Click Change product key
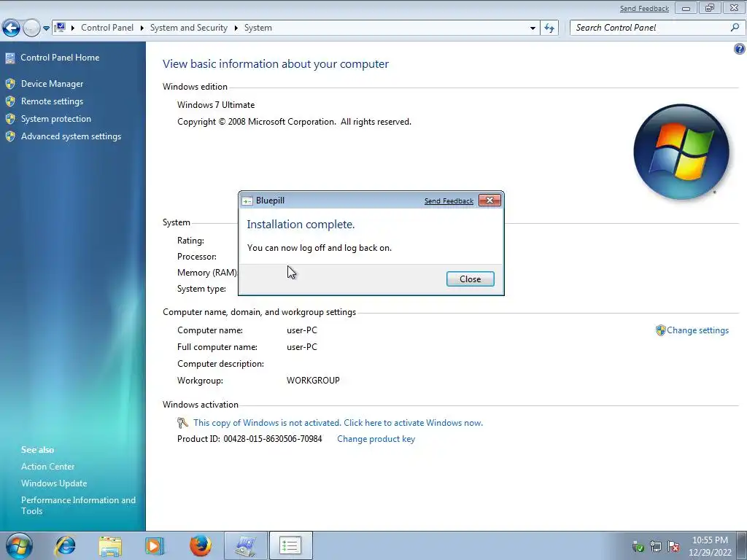Image resolution: width=747 pixels, height=560 pixels. [x=376, y=439]
